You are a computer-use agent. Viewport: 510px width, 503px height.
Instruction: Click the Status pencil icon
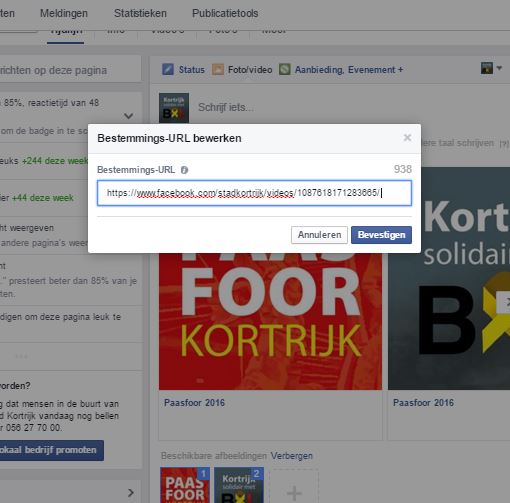168,70
